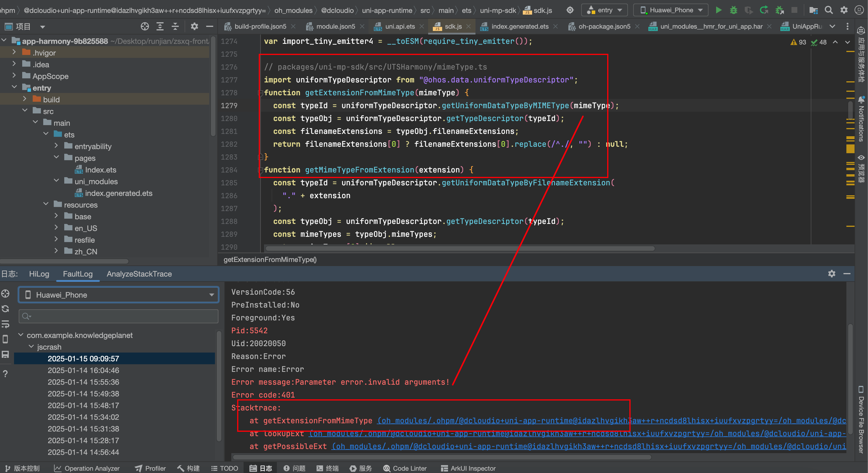Open getExtensionFromMimeType stack trace link

[612, 421]
